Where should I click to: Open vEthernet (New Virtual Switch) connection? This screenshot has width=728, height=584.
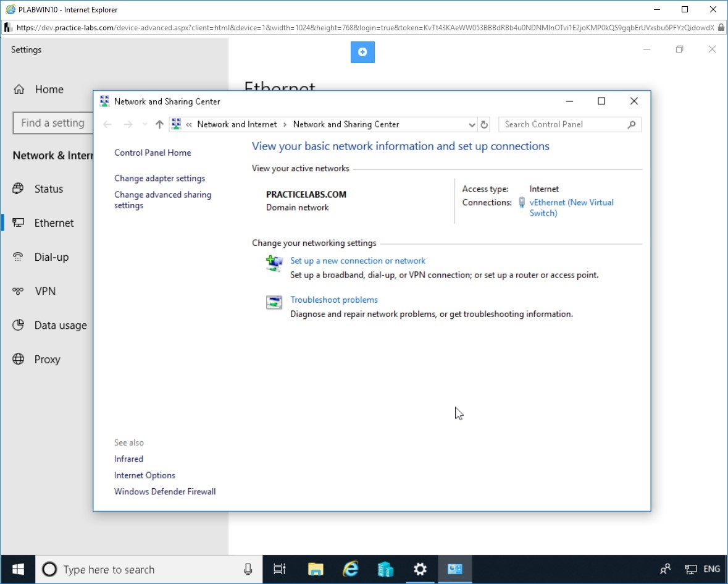pyautogui.click(x=572, y=208)
